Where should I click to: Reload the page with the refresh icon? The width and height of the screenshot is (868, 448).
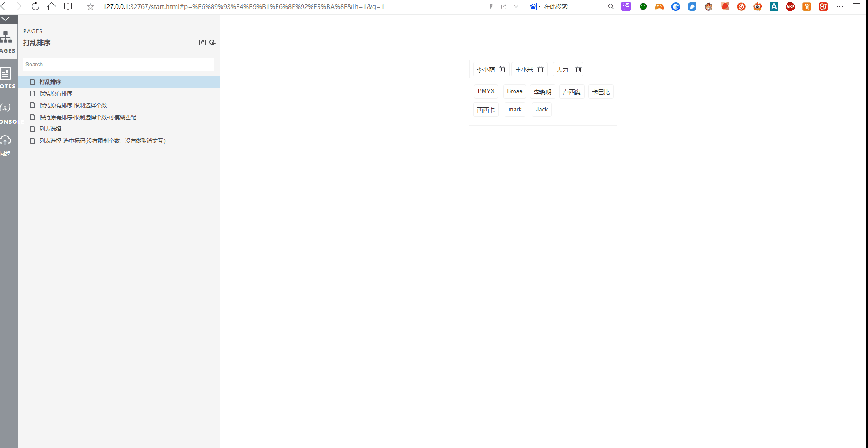pyautogui.click(x=35, y=6)
